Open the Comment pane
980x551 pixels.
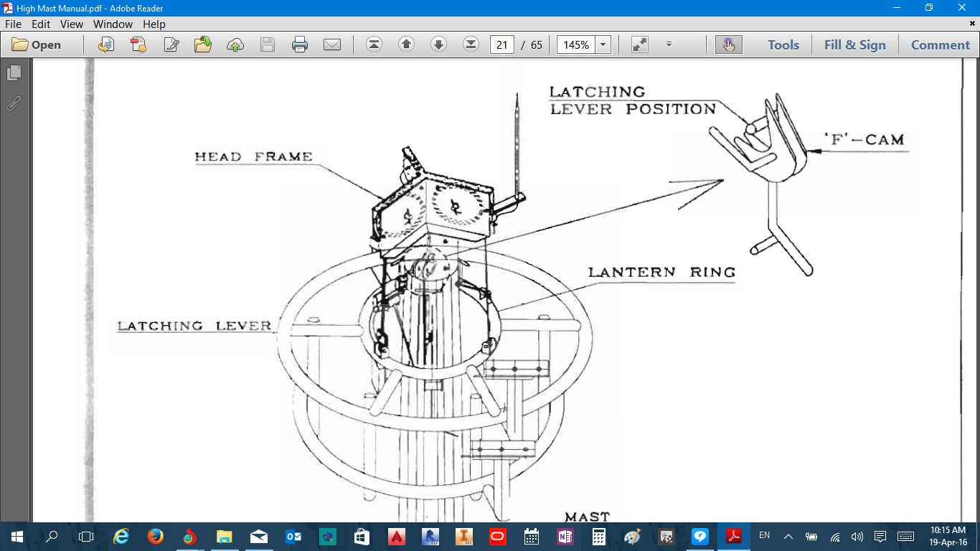pos(941,44)
